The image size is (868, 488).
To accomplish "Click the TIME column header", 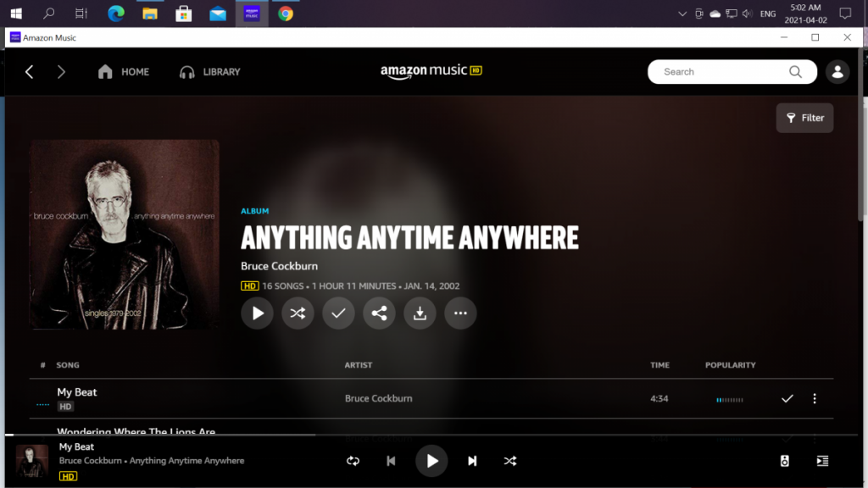I will 659,365.
